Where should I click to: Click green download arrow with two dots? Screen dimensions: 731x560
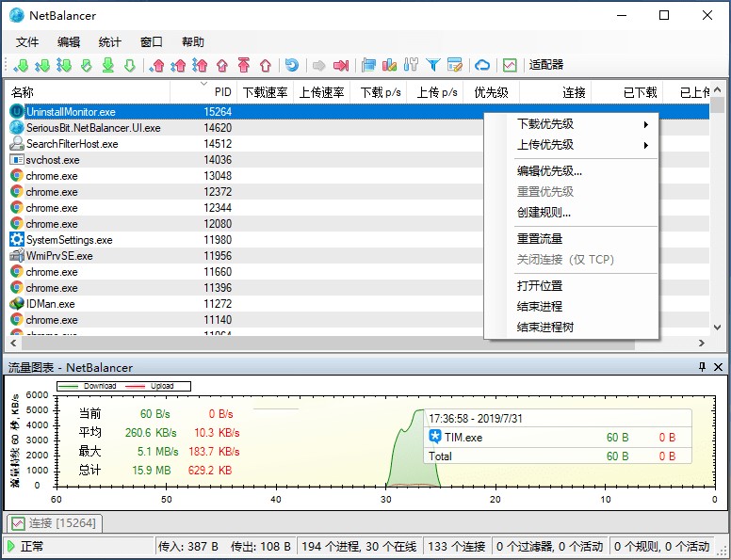[42, 65]
